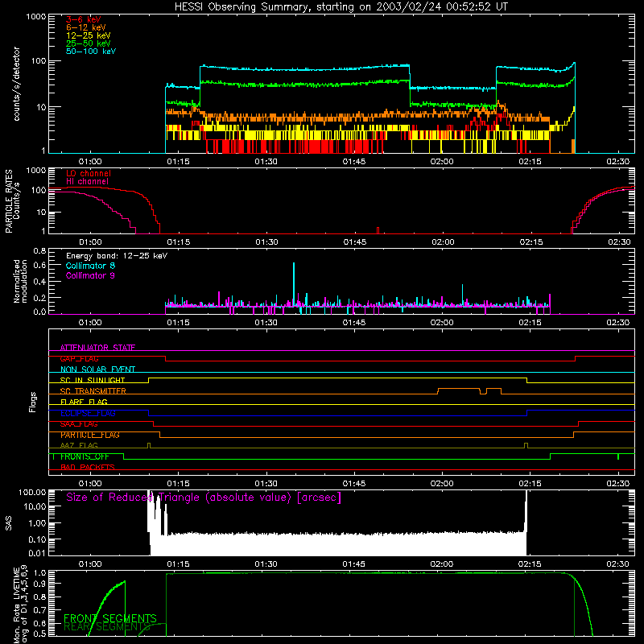The image size is (644, 644).
Task: Click the '01:00' tick under the SAS panel
Action: click(x=90, y=564)
